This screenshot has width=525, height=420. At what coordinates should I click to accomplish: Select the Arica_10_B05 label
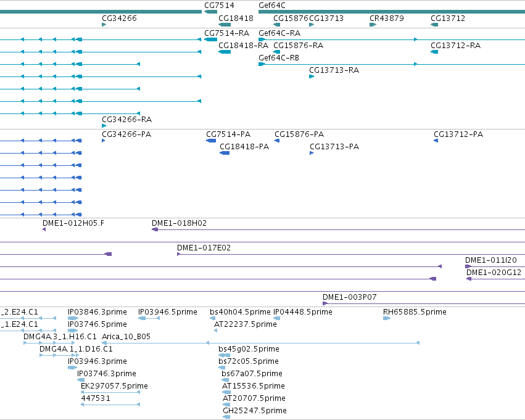coord(126,337)
